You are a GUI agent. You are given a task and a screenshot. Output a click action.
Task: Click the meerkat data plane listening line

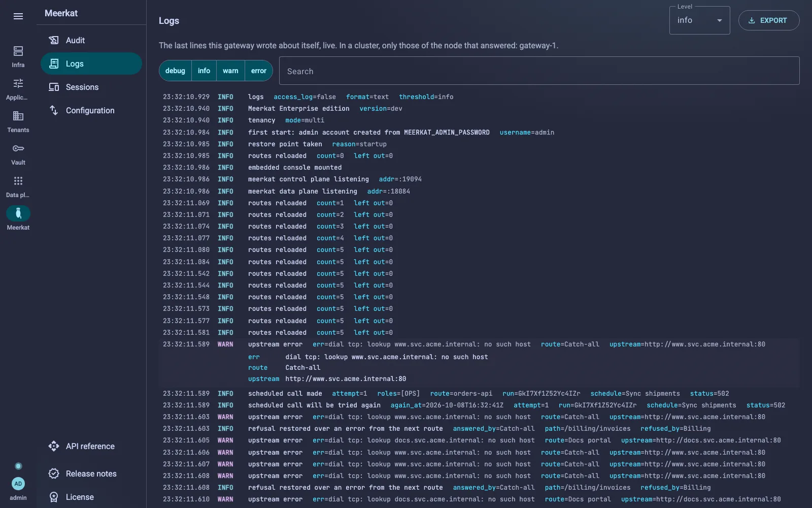479,192
